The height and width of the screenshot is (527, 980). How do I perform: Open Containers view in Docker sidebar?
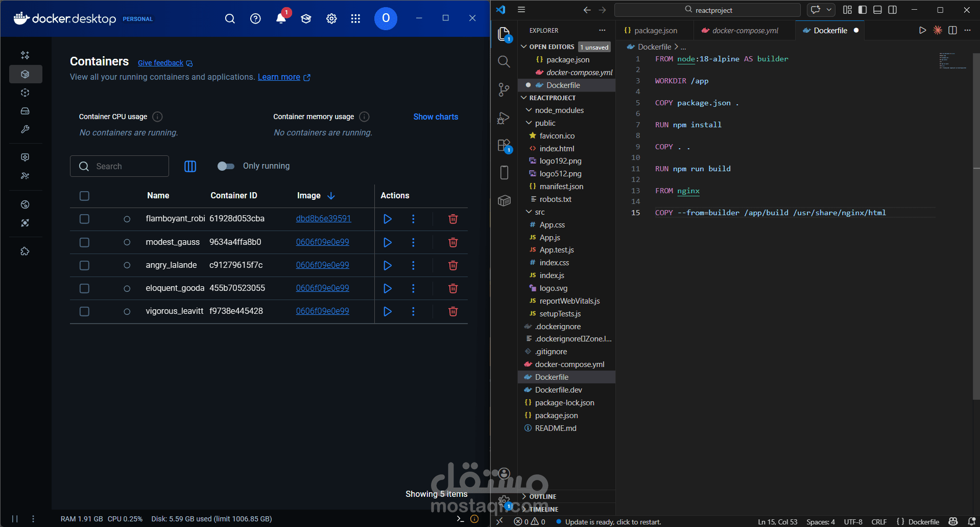(25, 74)
